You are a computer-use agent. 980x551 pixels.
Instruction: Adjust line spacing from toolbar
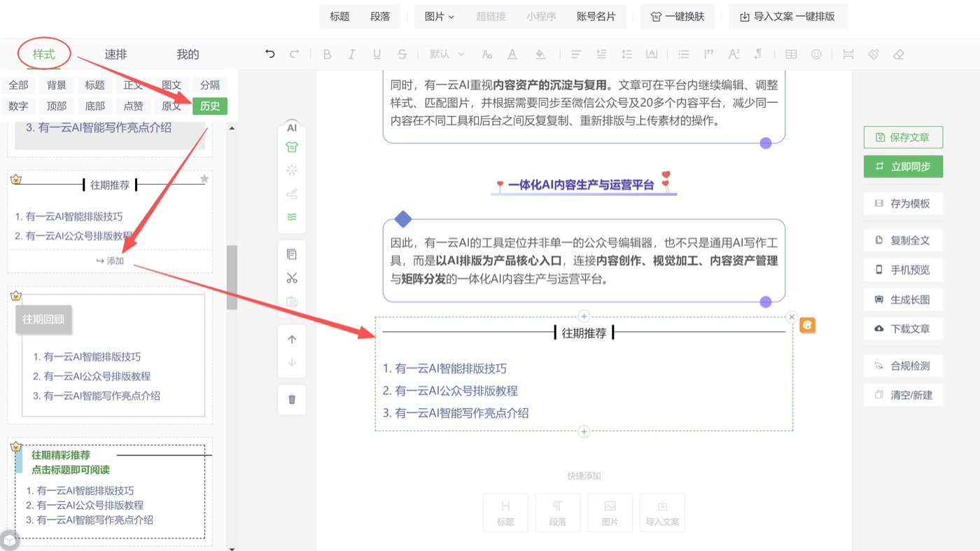coord(626,54)
